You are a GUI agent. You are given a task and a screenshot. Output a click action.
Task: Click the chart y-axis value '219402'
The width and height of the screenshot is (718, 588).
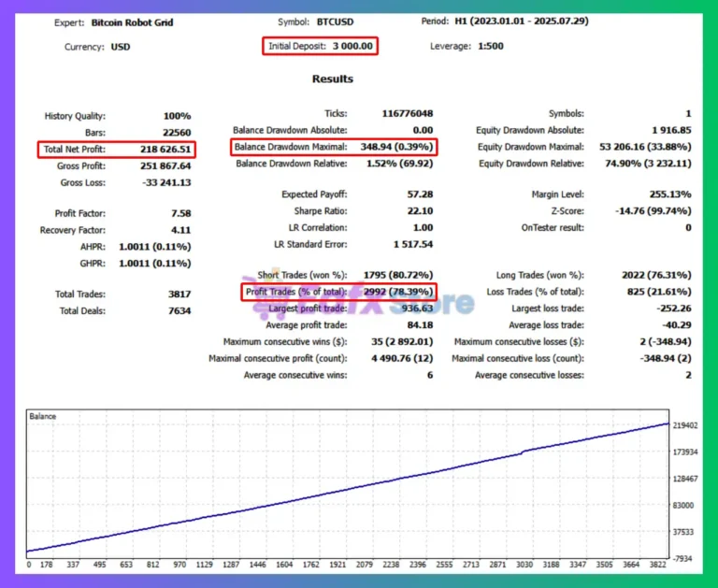point(685,425)
